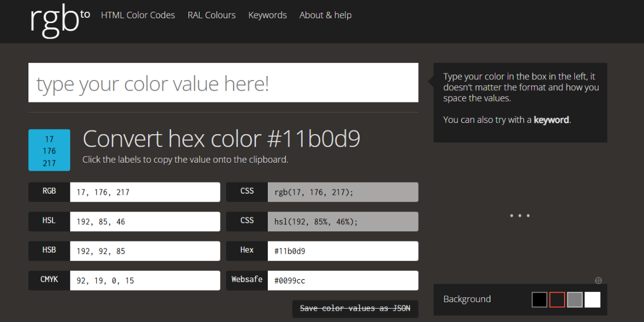Click the color value input field
Screen dimensions: 644x322
point(223,83)
